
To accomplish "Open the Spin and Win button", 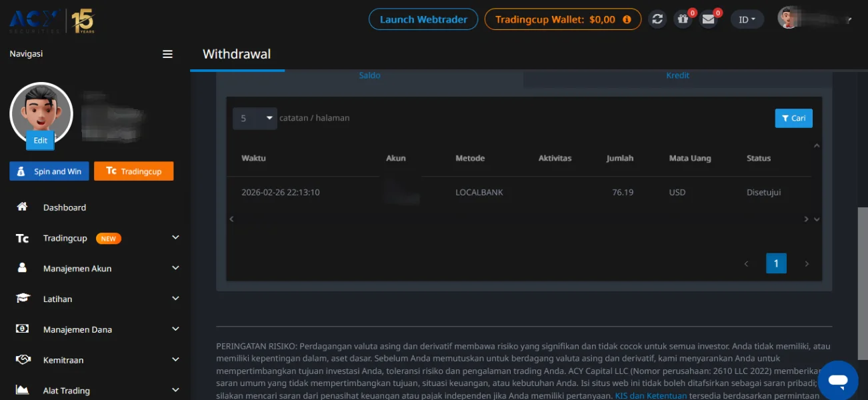I will (49, 171).
